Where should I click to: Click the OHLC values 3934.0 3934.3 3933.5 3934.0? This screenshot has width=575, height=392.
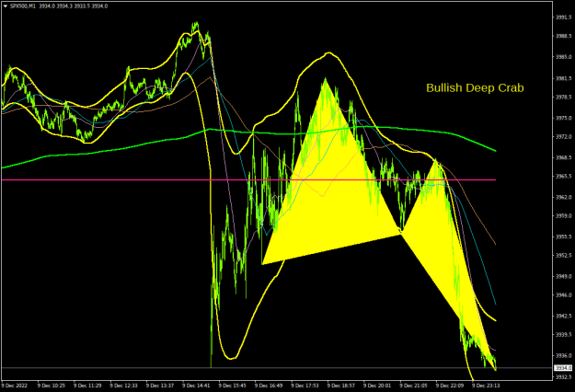point(74,6)
